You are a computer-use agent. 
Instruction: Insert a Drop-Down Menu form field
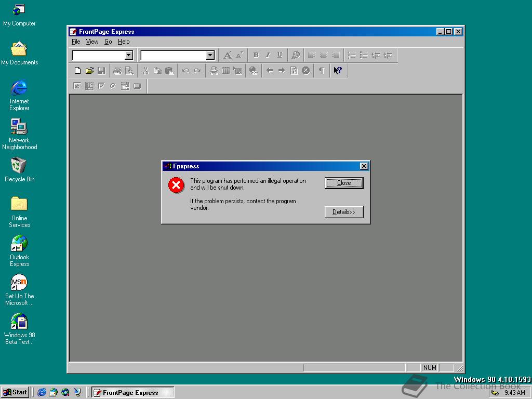click(125, 86)
